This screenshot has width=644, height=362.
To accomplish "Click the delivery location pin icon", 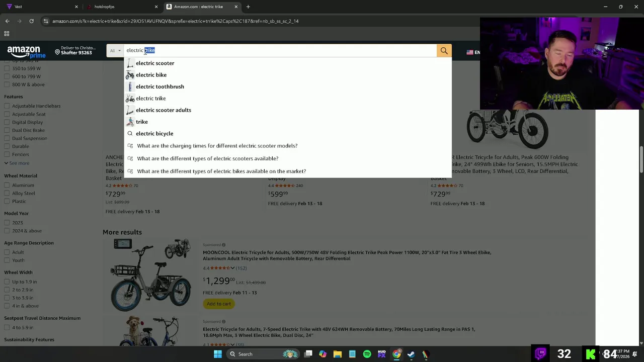I will [57, 52].
